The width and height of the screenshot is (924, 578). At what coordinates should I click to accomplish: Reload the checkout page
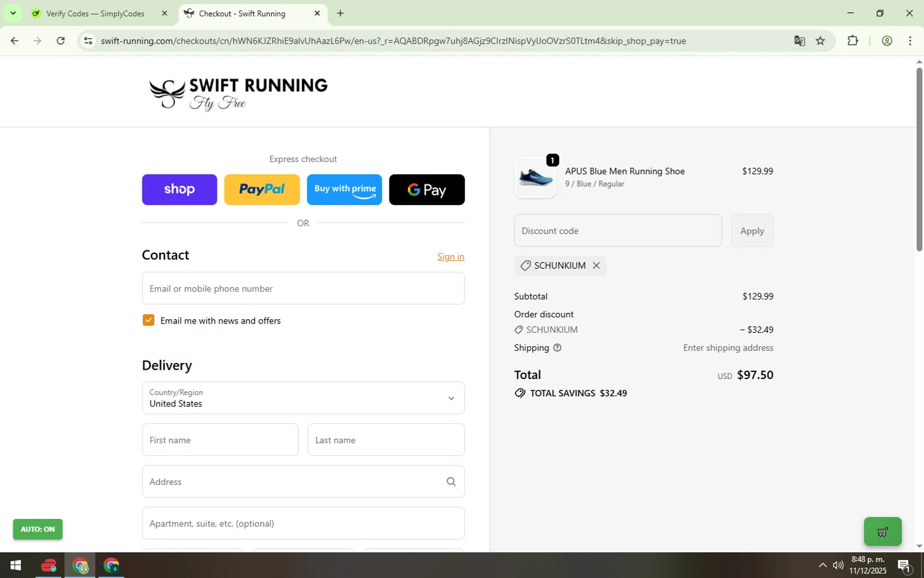[60, 41]
